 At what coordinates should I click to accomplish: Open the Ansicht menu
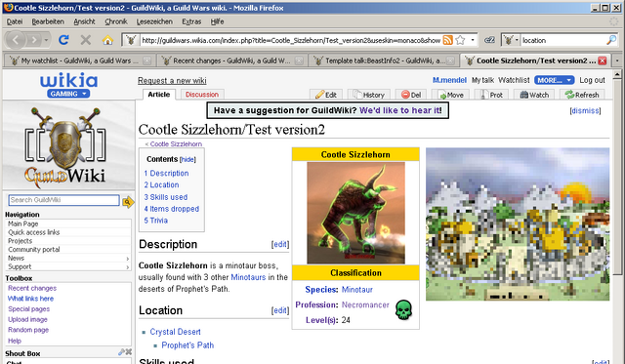point(84,21)
